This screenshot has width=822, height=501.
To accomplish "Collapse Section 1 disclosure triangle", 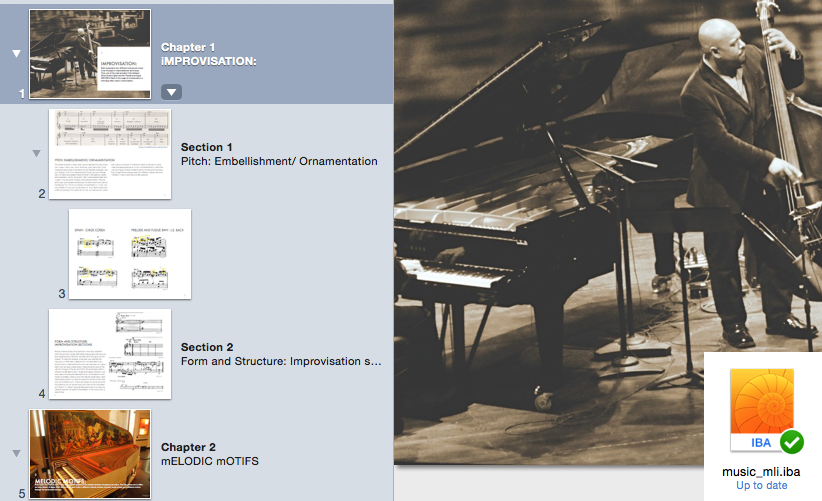I will 36,154.
